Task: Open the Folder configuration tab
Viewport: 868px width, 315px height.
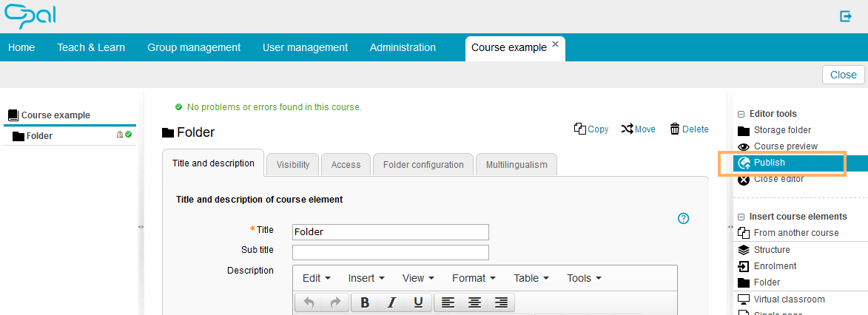Action: 423,165
